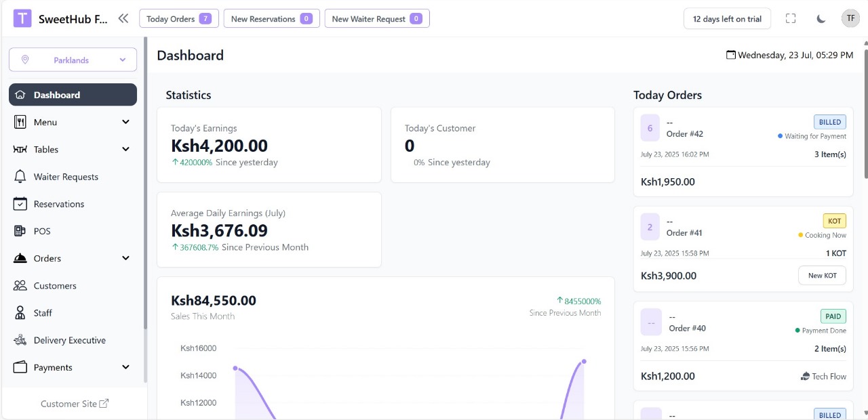The width and height of the screenshot is (868, 420).
Task: Expand the Payments sidebar section
Action: pos(125,367)
